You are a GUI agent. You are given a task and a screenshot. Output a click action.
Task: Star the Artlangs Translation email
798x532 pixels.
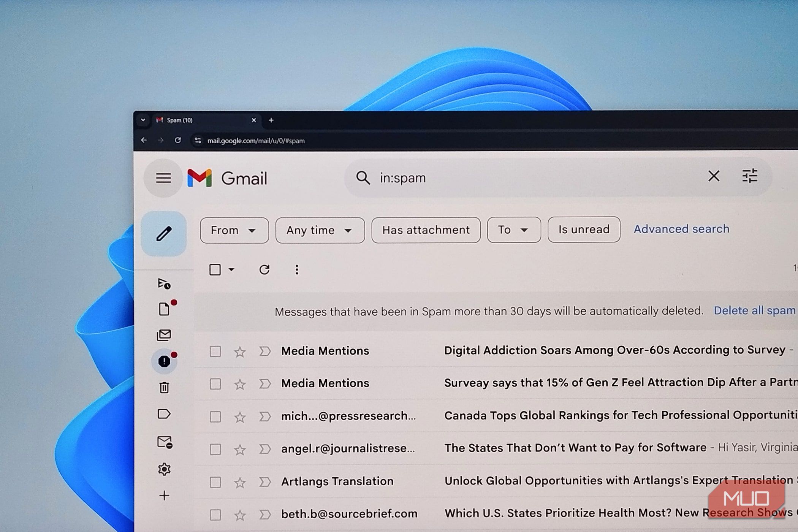coord(240,483)
